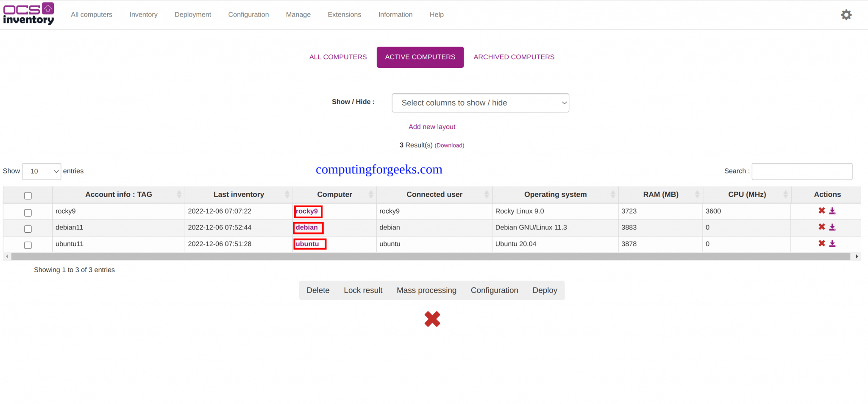Image resolution: width=868 pixels, height=404 pixels.
Task: Click the large red X below actions bar
Action: click(432, 319)
